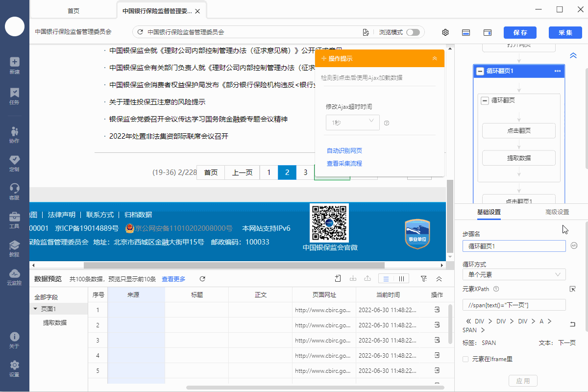
Task: Click the 步骤名 input field
Action: click(x=514, y=246)
